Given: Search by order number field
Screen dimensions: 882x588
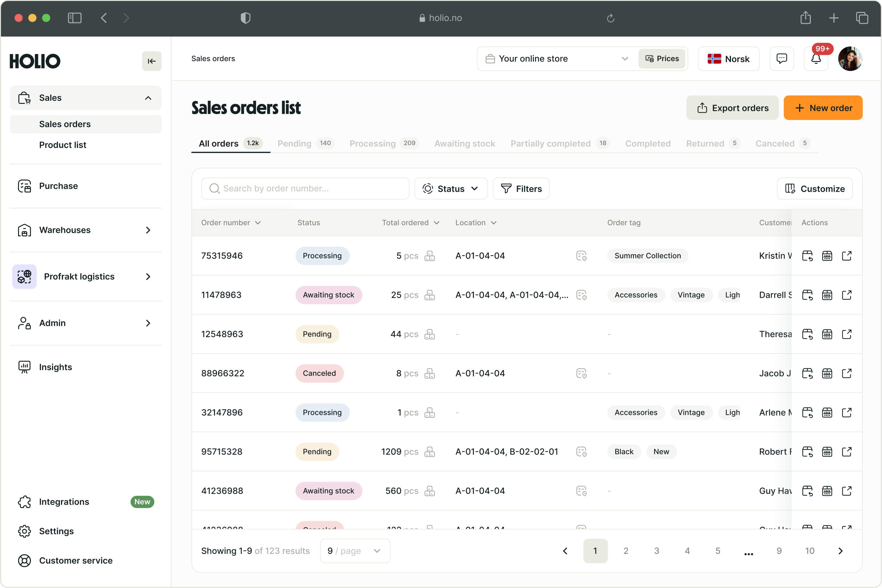Looking at the screenshot, I should [x=305, y=188].
